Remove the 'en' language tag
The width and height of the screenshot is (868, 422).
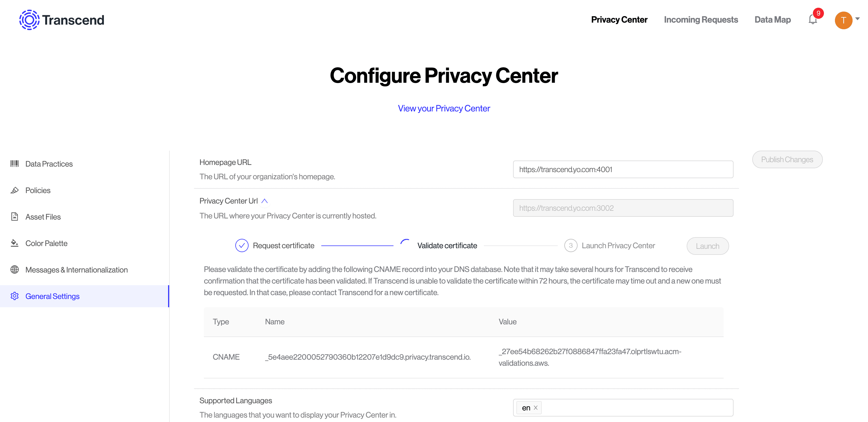(536, 407)
